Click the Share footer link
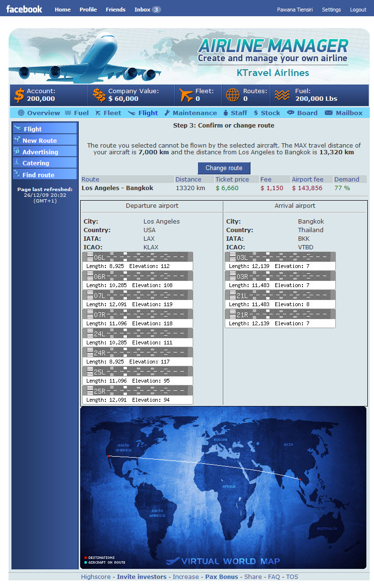The height and width of the screenshot is (588, 374). (x=253, y=577)
